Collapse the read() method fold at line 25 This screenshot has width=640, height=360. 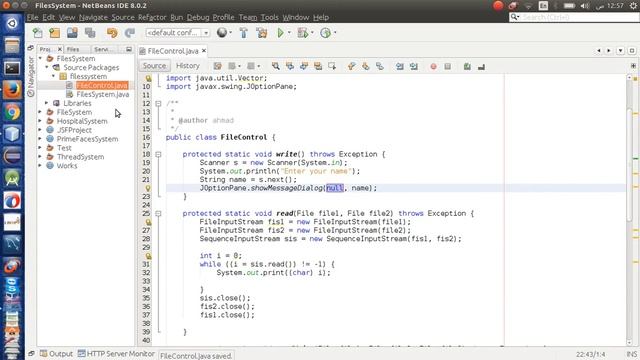click(158, 213)
